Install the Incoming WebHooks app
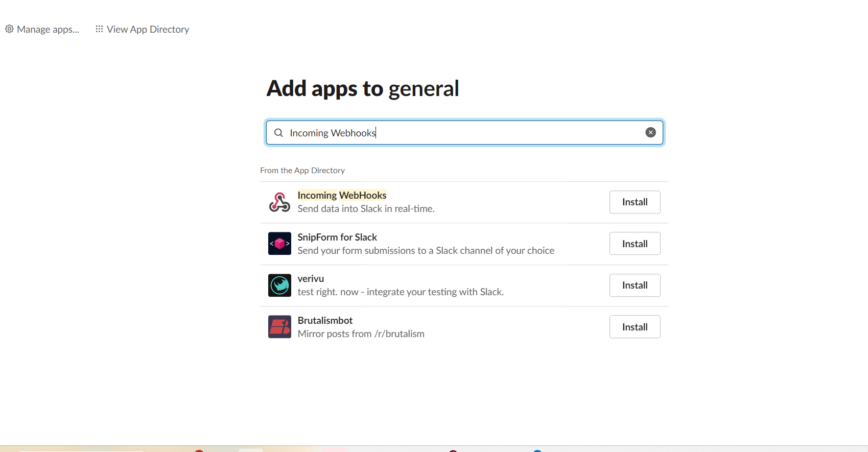The height and width of the screenshot is (452, 868). [635, 202]
